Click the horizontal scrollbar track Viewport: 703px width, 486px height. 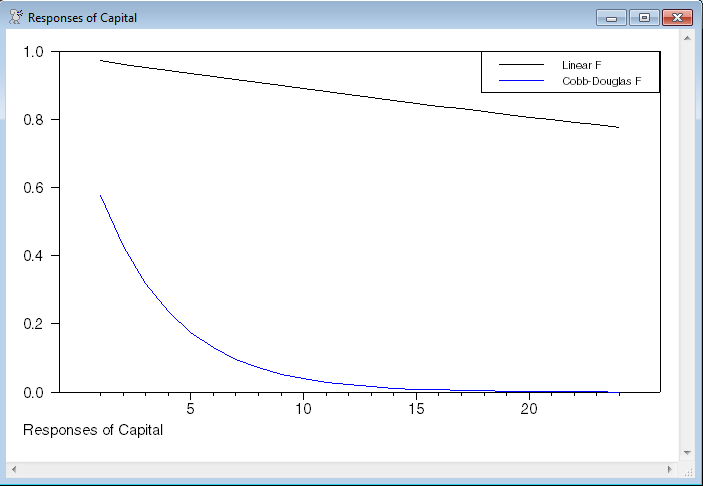tap(340, 469)
